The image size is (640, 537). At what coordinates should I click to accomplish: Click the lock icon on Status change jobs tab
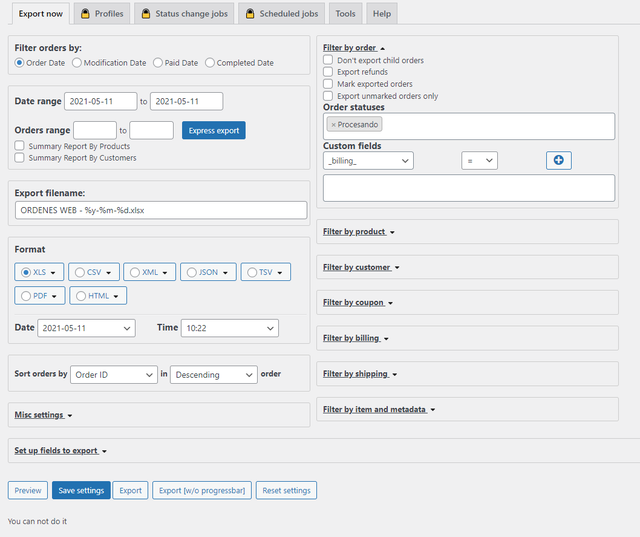[145, 13]
